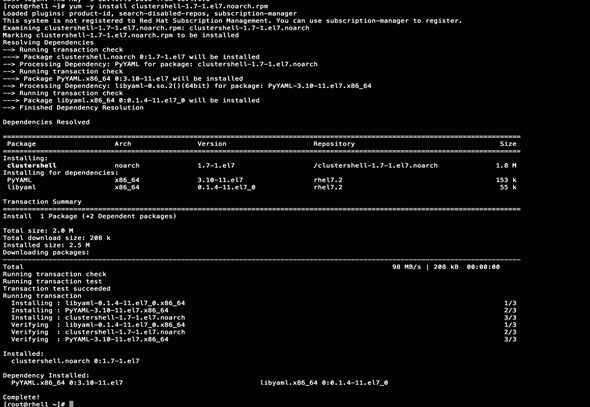This screenshot has height=407, width=590.
Task: Click the 'Transaction Summary' heading
Action: (x=42, y=202)
